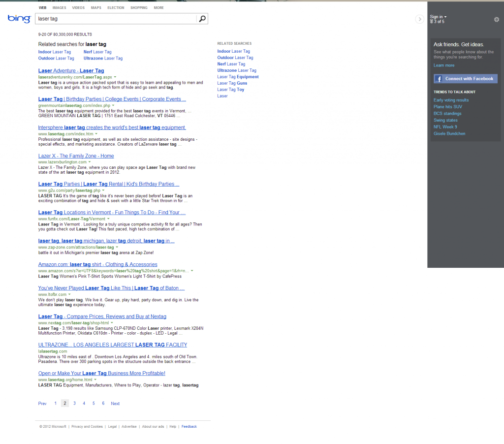Click the Bing logo

pos(19,19)
